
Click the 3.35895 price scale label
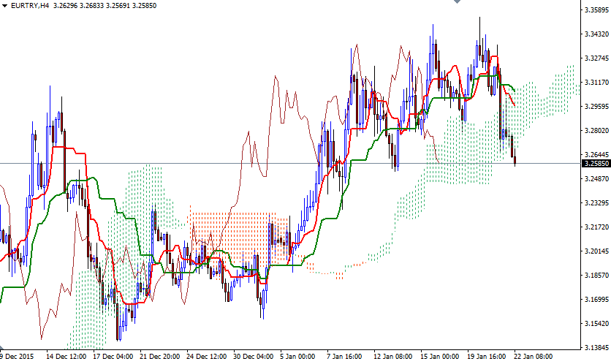[596, 10]
